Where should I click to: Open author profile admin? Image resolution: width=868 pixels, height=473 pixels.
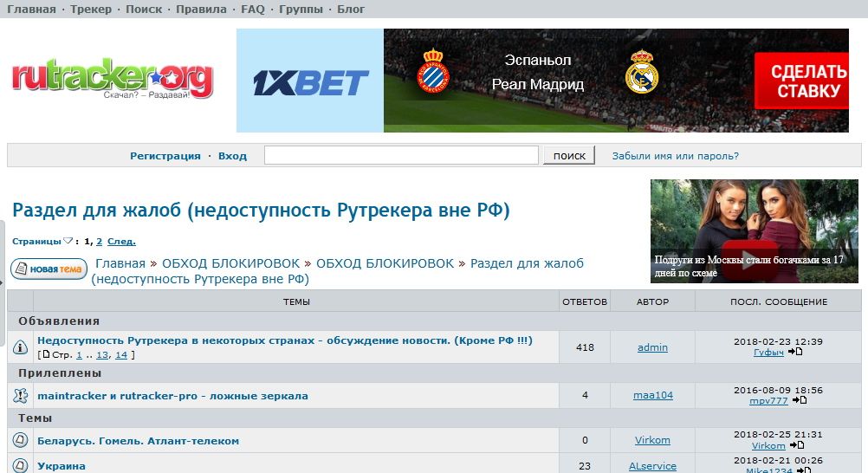pyautogui.click(x=652, y=347)
